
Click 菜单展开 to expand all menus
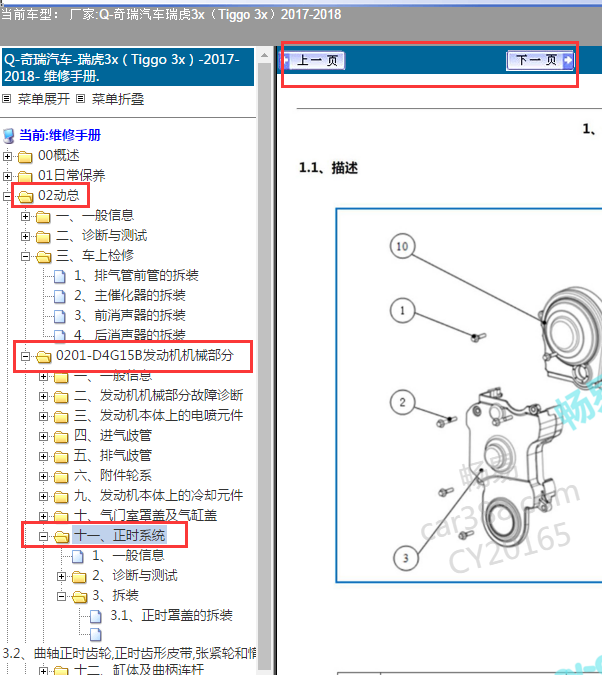[x=43, y=99]
